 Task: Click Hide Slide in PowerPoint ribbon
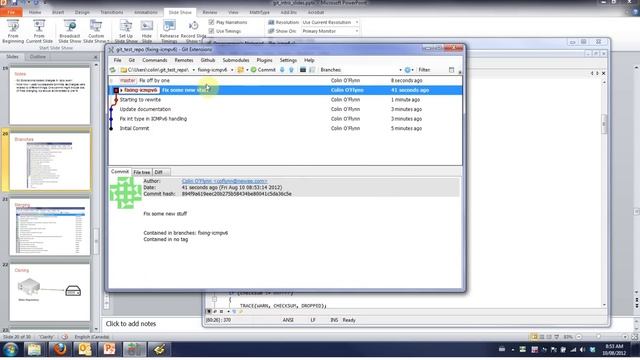click(x=147, y=31)
